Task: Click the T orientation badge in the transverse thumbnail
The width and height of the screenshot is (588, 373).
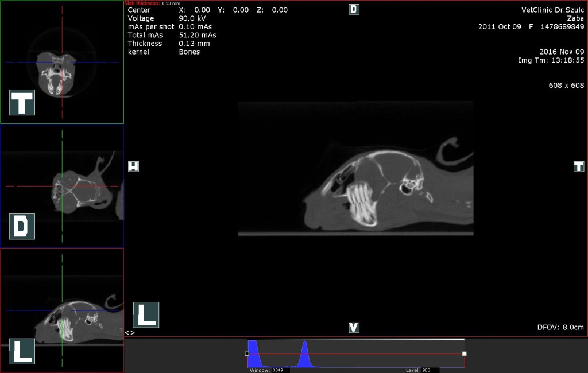Action: pyautogui.click(x=22, y=103)
